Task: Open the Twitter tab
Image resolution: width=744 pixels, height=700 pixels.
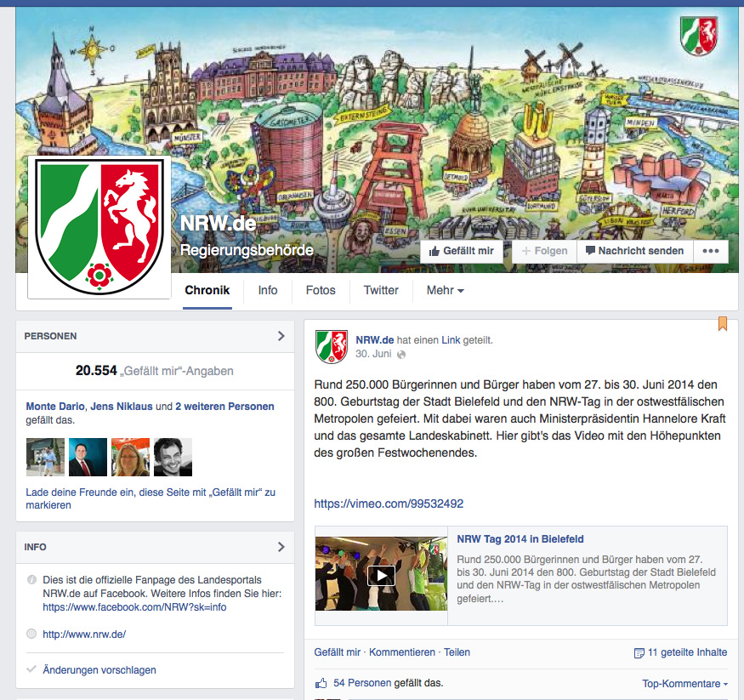Action: tap(381, 290)
